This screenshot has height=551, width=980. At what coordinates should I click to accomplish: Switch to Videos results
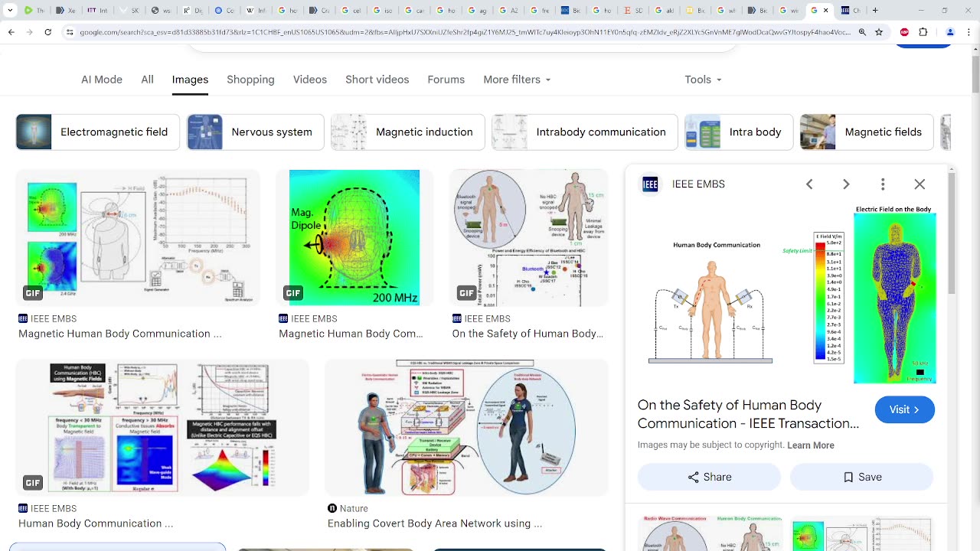(x=310, y=80)
